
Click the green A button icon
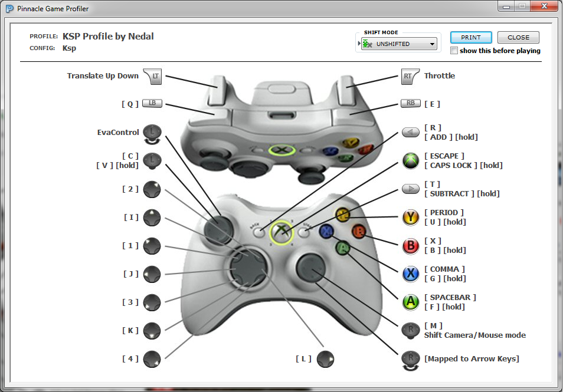(x=410, y=302)
